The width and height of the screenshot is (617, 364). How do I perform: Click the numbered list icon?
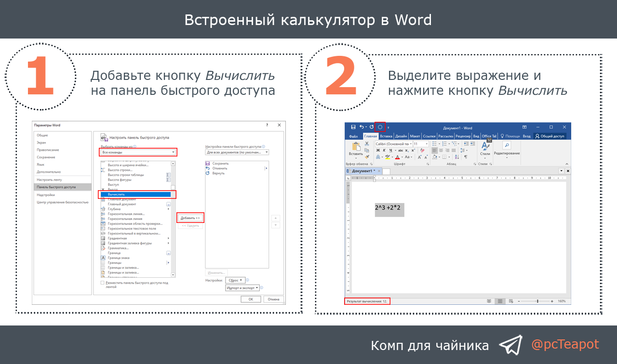tap(444, 144)
